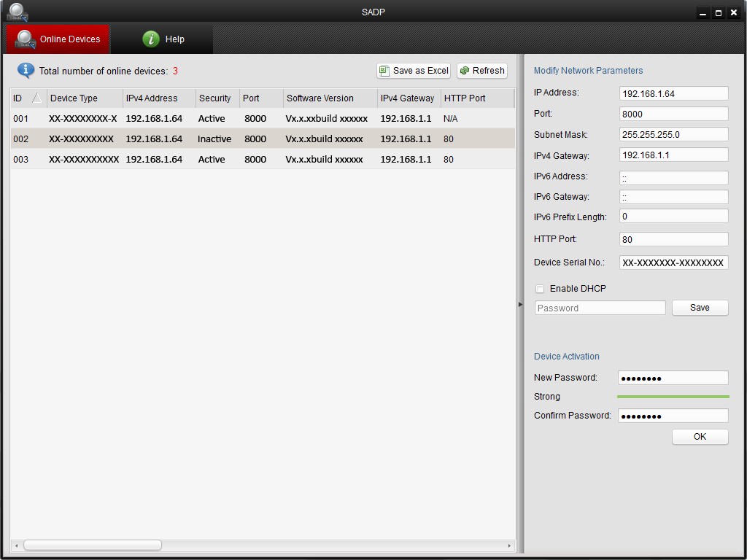The width and height of the screenshot is (747, 560).
Task: Click the Excel icon on Save as Excel
Action: point(384,71)
